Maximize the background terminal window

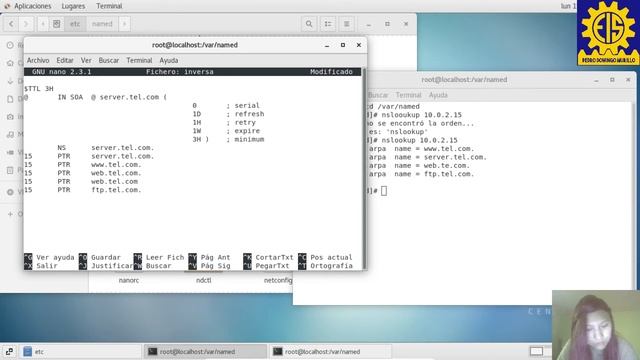612,80
